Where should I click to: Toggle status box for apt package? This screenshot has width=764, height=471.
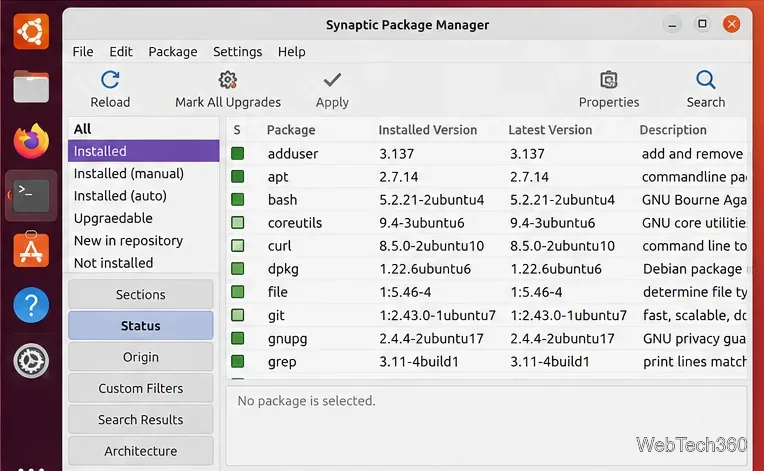237,176
